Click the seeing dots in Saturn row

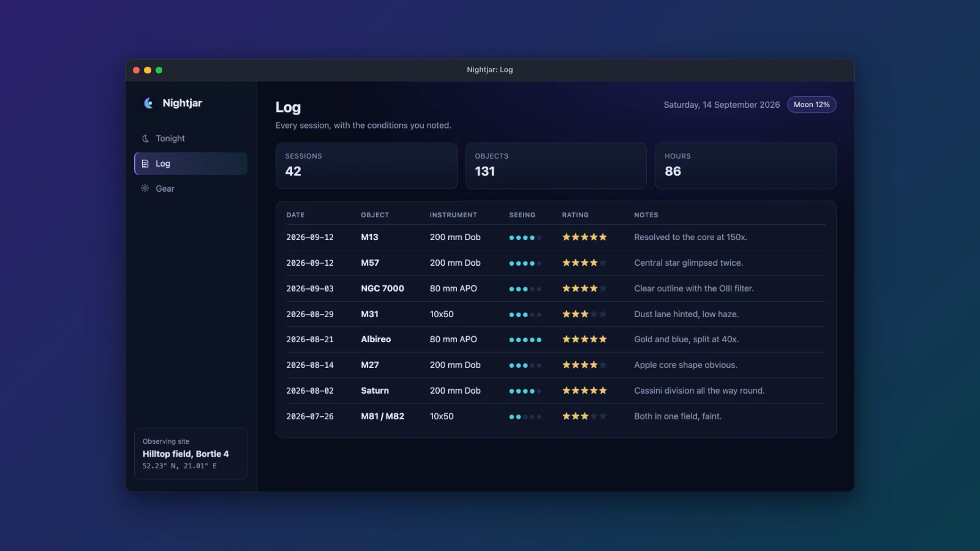pos(526,391)
